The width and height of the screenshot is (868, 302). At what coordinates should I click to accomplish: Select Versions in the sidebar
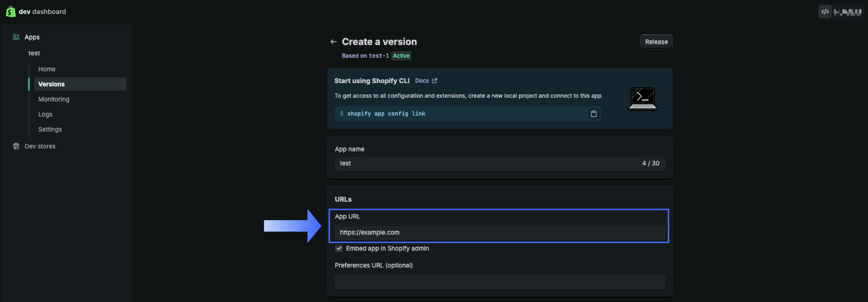point(51,84)
